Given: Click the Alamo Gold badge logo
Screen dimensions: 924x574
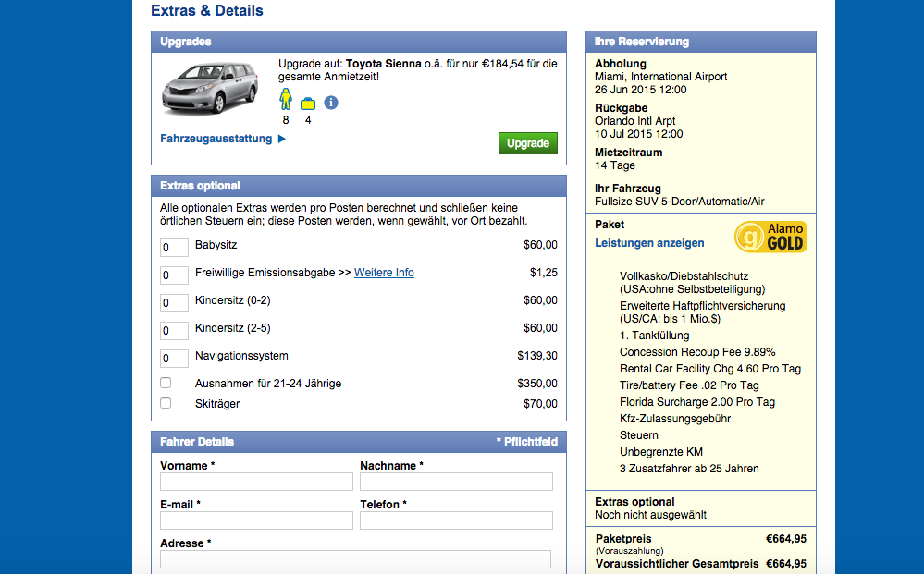Looking at the screenshot, I should click(x=770, y=237).
